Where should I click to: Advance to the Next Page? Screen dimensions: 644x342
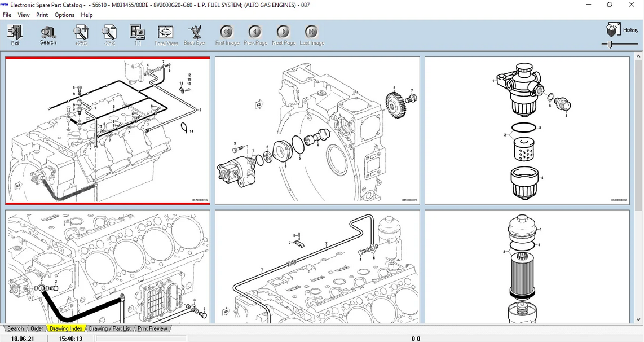click(x=284, y=35)
